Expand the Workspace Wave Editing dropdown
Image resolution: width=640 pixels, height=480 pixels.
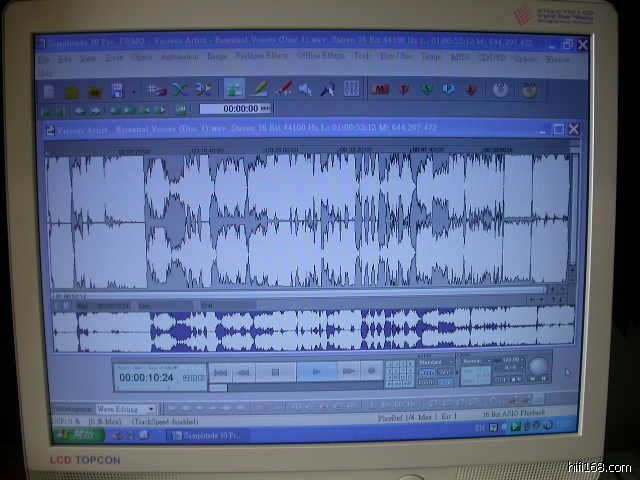(151, 409)
